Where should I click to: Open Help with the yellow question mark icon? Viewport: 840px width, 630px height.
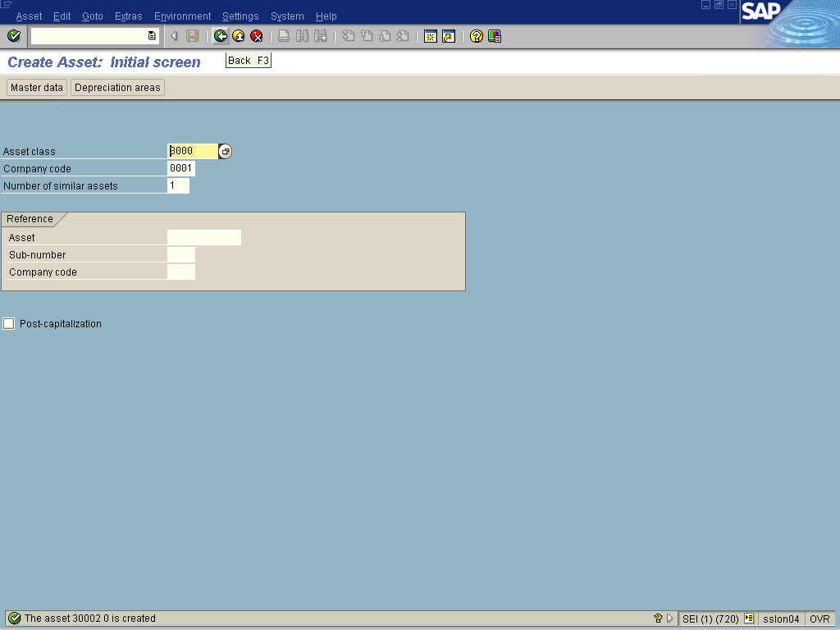pos(476,36)
